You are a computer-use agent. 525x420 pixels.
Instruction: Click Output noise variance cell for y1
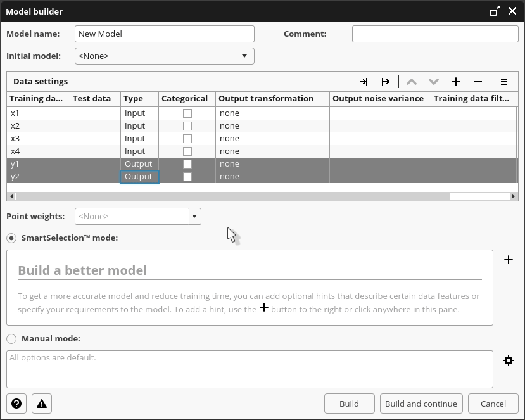380,164
